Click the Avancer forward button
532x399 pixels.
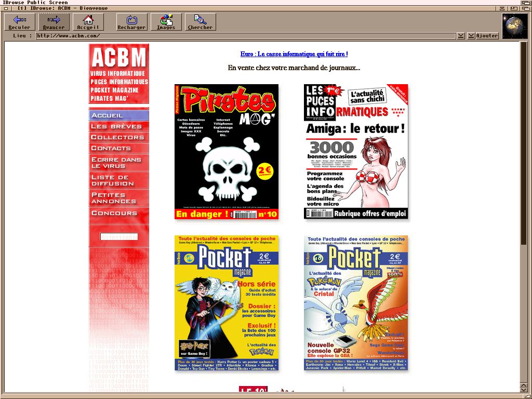click(x=54, y=22)
